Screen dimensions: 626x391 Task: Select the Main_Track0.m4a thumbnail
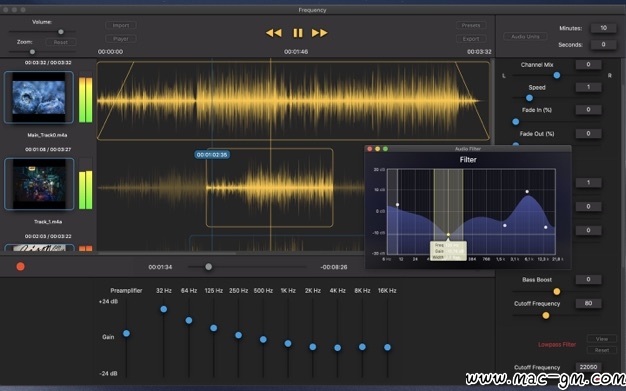click(39, 97)
